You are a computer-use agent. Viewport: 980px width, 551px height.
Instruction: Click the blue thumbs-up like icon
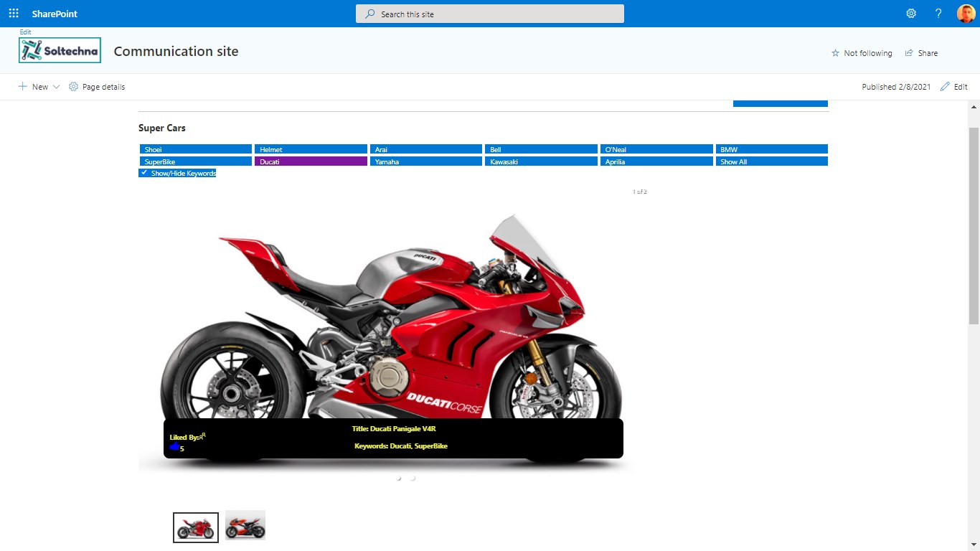click(174, 447)
